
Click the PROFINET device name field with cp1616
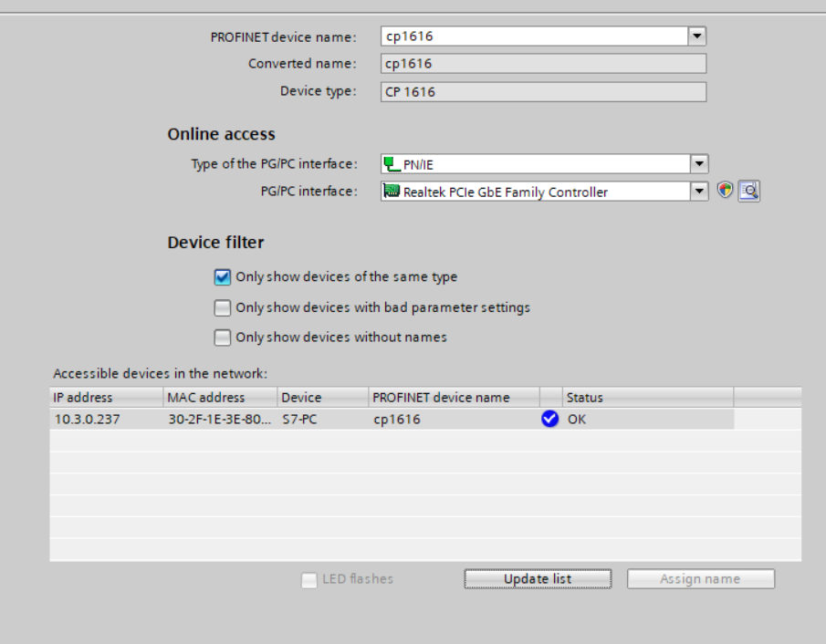534,36
